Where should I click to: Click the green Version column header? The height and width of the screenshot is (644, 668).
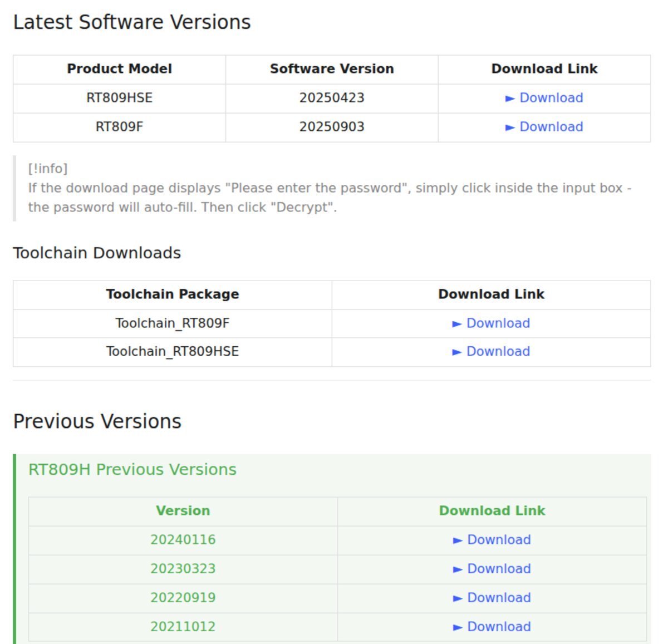[x=183, y=511]
